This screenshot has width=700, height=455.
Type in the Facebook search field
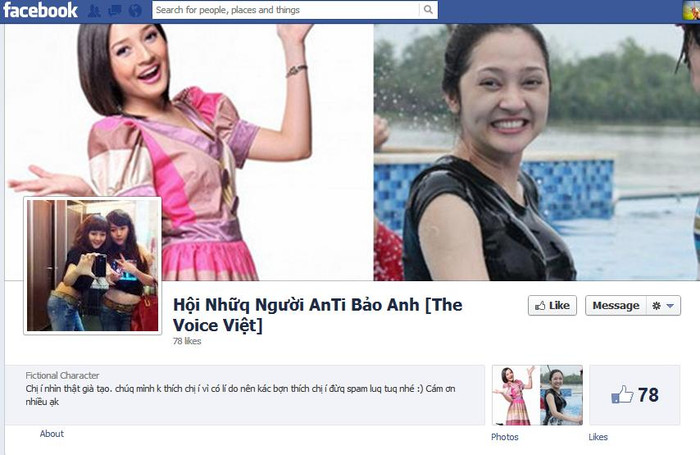pos(285,11)
